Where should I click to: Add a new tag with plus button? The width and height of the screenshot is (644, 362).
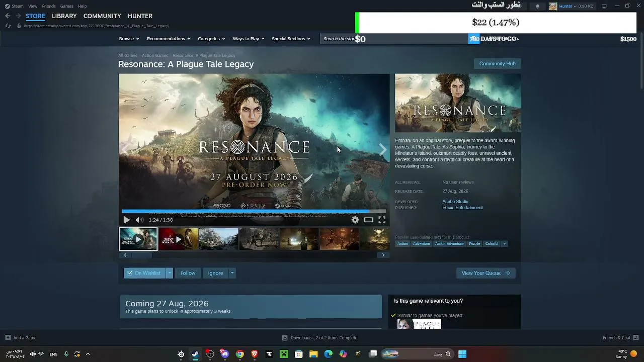[x=504, y=244]
